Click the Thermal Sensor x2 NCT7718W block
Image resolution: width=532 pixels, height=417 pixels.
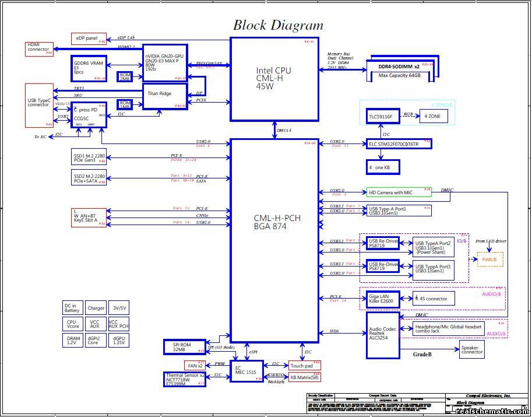pyautogui.click(x=185, y=379)
